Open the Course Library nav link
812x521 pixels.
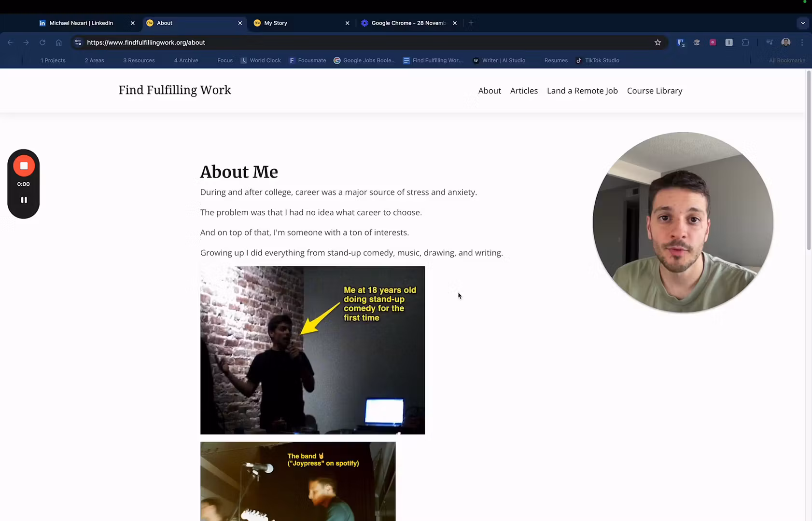655,91
